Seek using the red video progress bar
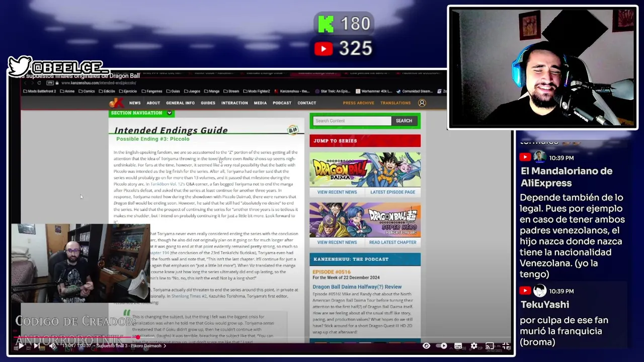The width and height of the screenshot is (644, 362). pyautogui.click(x=262, y=338)
